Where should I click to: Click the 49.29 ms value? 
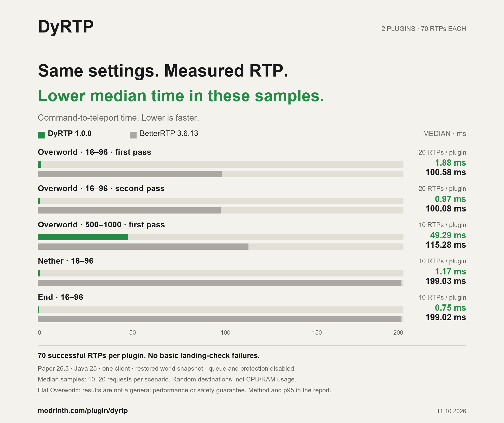pos(448,235)
